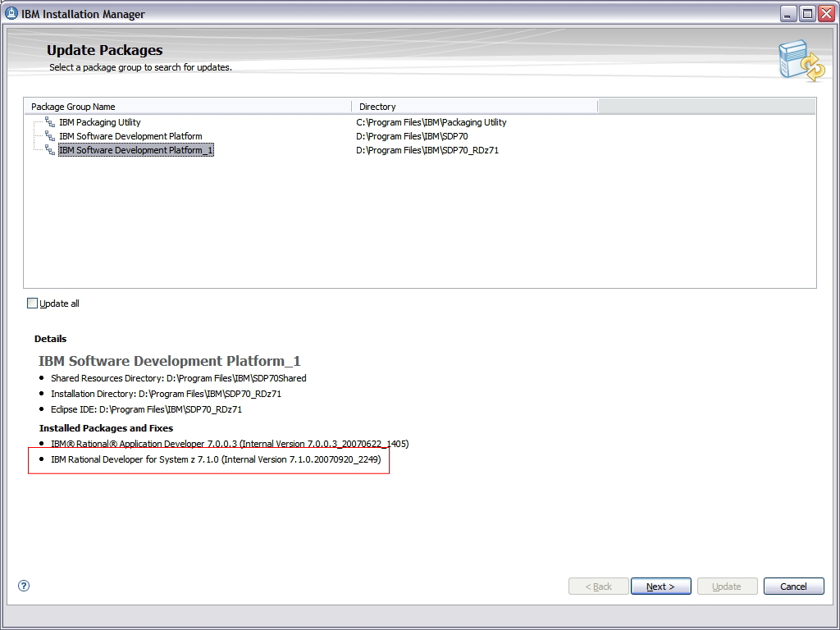Click the Eclipse IDE detail line
The width and height of the screenshot is (840, 630).
146,409
